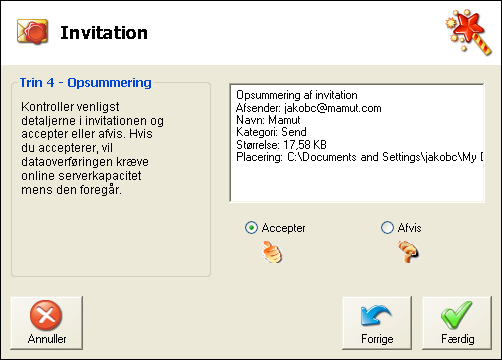Click the Afsender email line in summary
This screenshot has width=502, height=360.
(x=309, y=108)
